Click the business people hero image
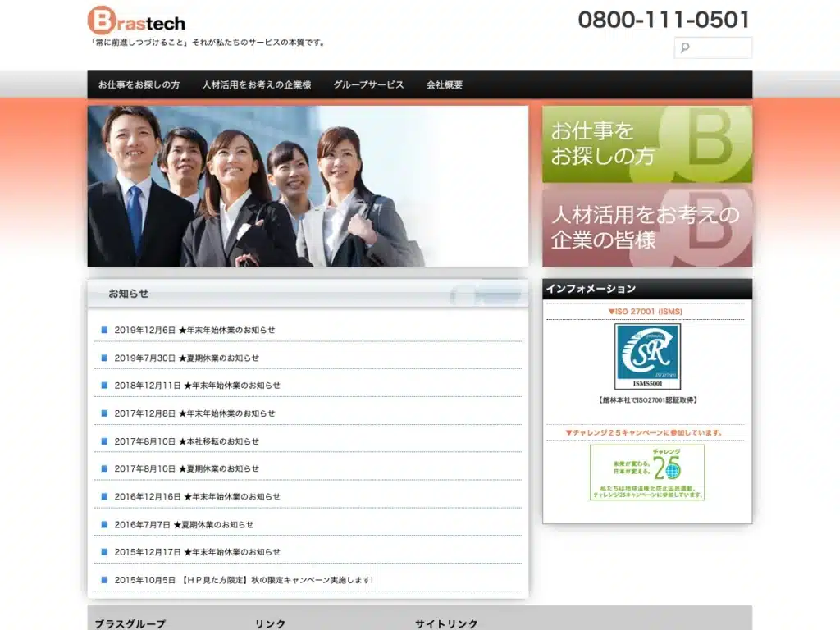This screenshot has height=630, width=840. (x=308, y=186)
